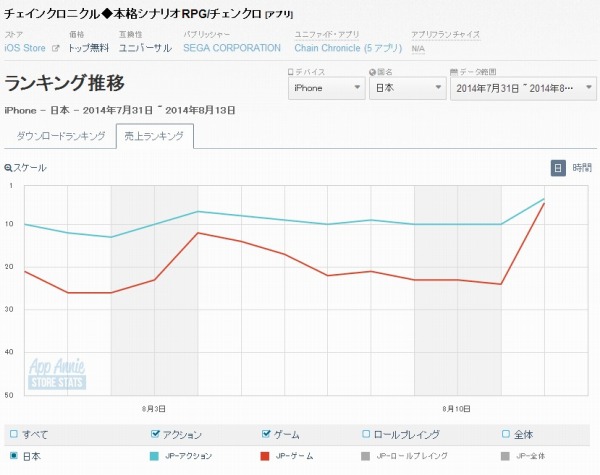The width and height of the screenshot is (600, 475).
Task: Switch to hourly 時間 view
Action: [582, 168]
